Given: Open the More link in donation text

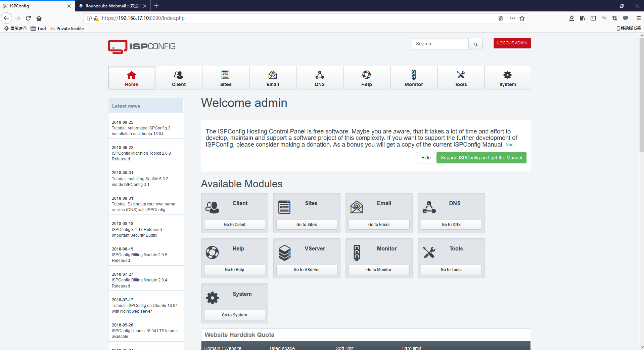Looking at the screenshot, I should [510, 145].
